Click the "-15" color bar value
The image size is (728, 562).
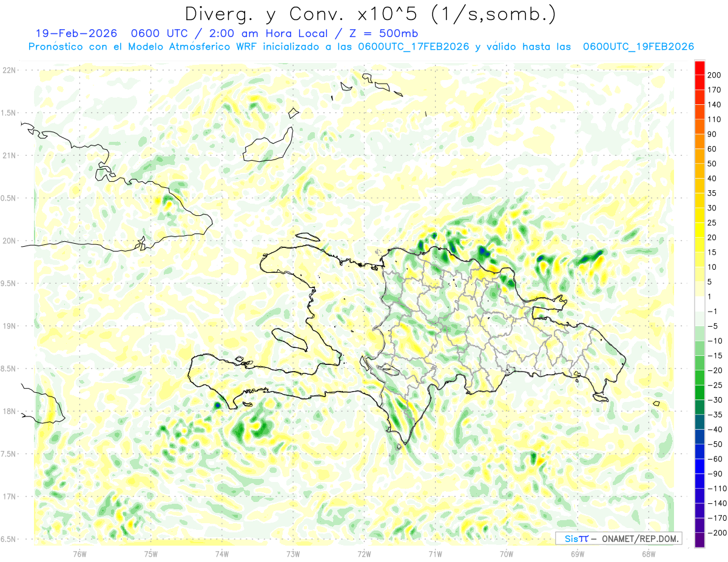coord(715,356)
